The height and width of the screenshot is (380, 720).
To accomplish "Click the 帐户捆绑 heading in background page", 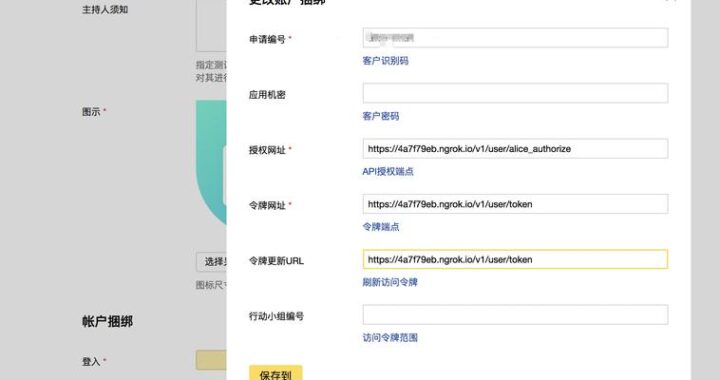I will 107,322.
